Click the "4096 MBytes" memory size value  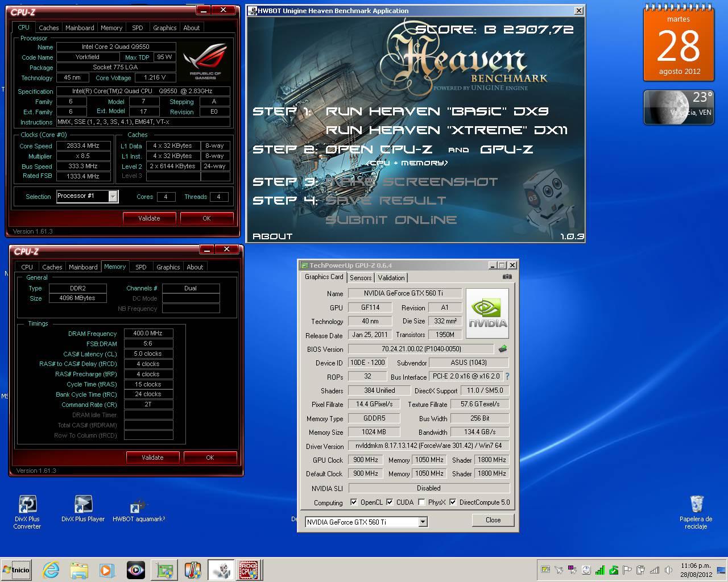tap(77, 298)
